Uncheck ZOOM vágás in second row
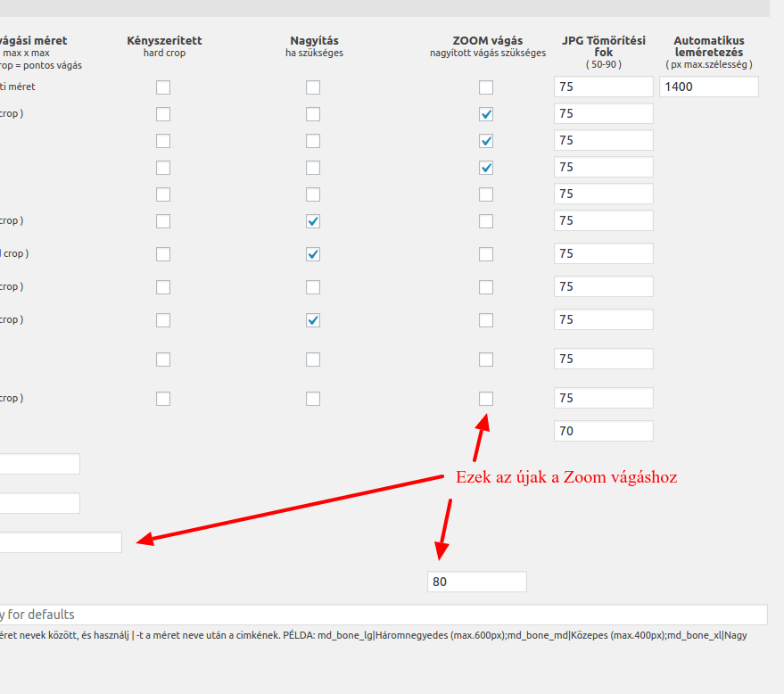The width and height of the screenshot is (784, 694). (x=486, y=114)
